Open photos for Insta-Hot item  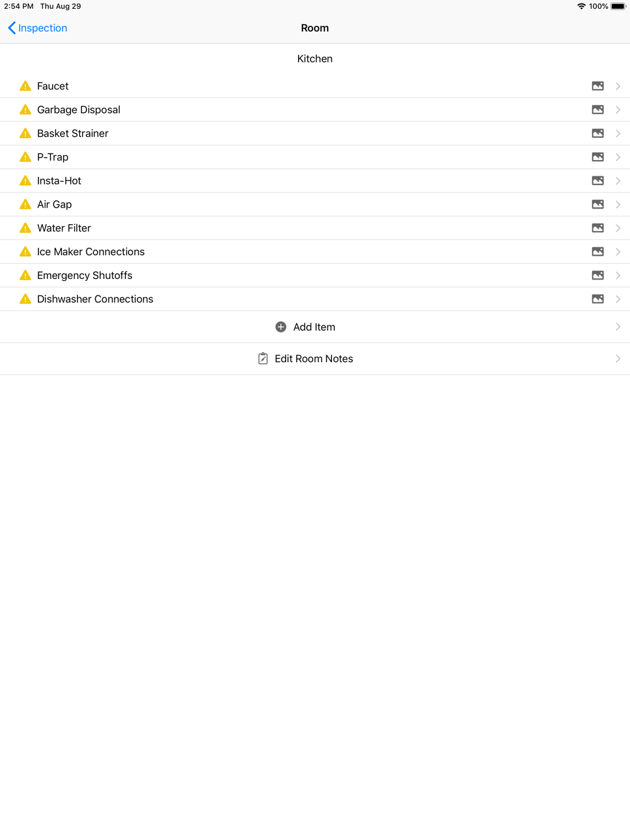[x=598, y=181]
